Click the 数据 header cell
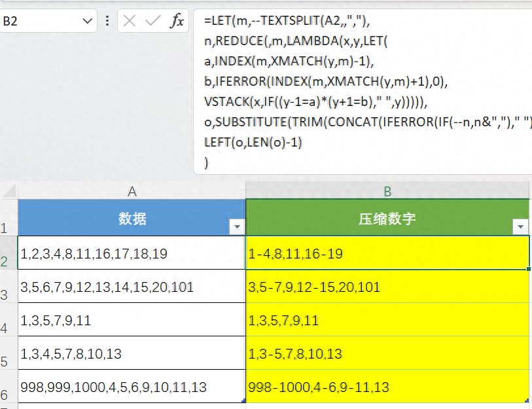This screenshot has height=409, width=532. click(x=132, y=217)
